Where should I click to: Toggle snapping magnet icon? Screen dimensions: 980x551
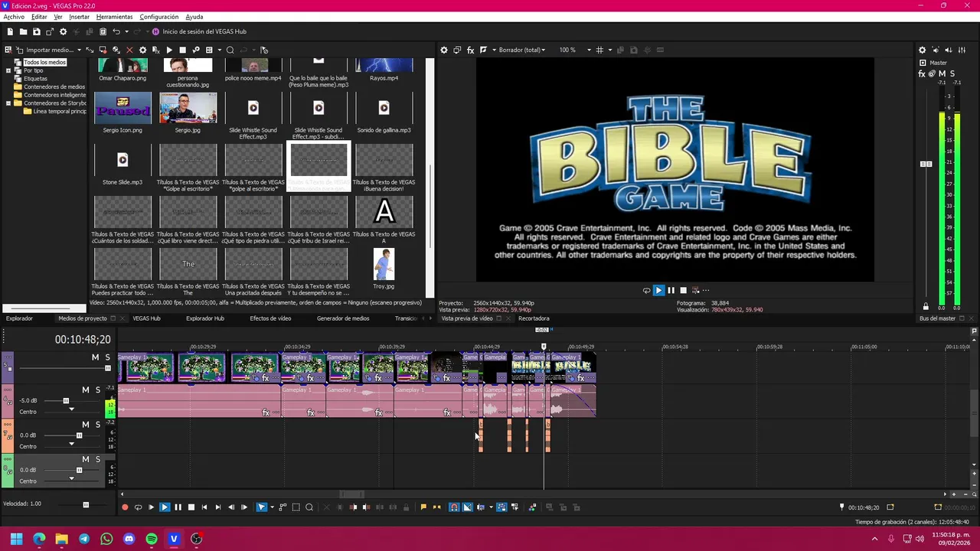click(x=454, y=507)
